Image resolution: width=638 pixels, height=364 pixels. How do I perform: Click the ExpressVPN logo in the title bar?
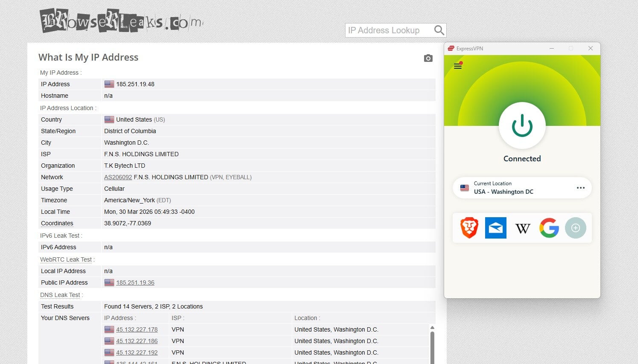[x=451, y=48]
